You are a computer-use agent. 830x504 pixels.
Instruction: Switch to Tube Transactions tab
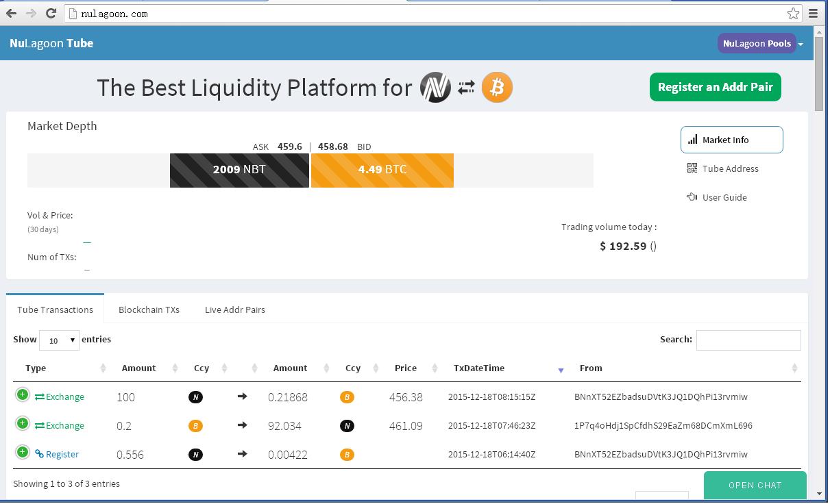tap(55, 310)
